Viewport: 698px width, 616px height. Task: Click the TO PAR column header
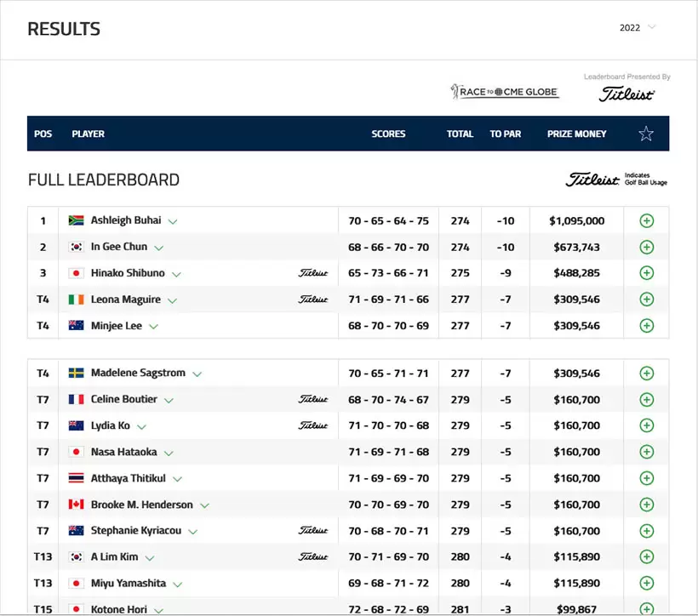tap(505, 134)
